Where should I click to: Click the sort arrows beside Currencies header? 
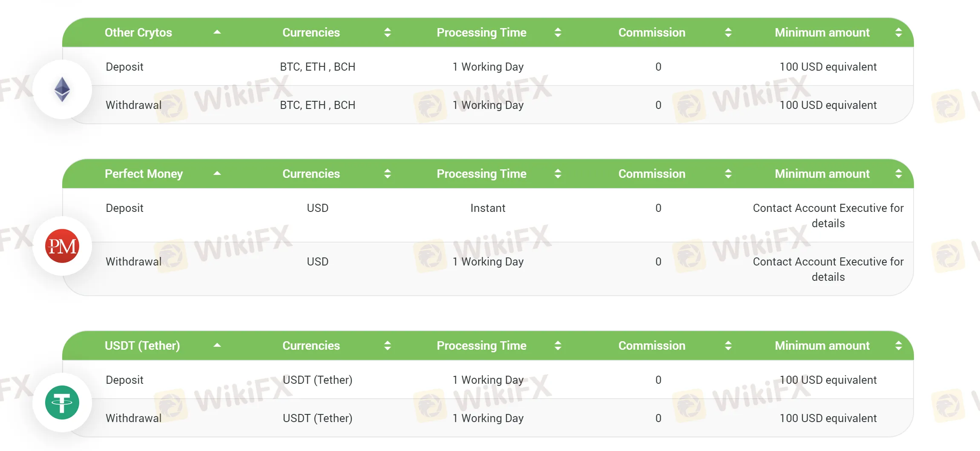(x=388, y=32)
